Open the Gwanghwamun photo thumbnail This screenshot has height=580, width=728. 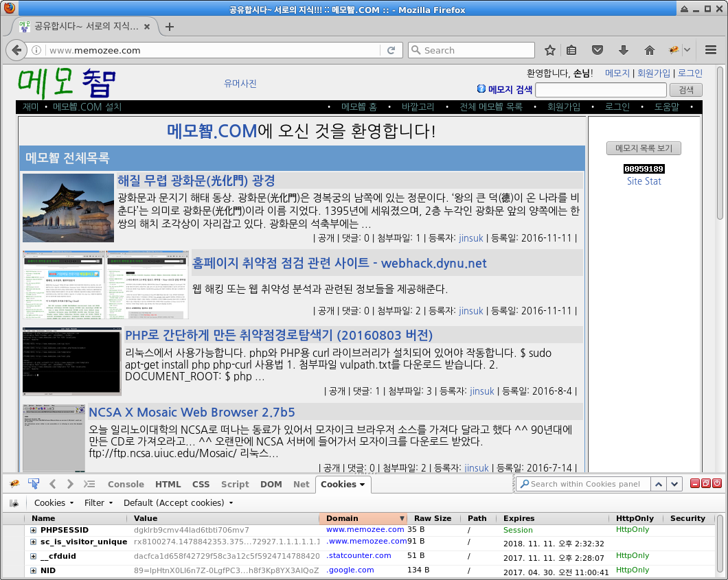(68, 208)
